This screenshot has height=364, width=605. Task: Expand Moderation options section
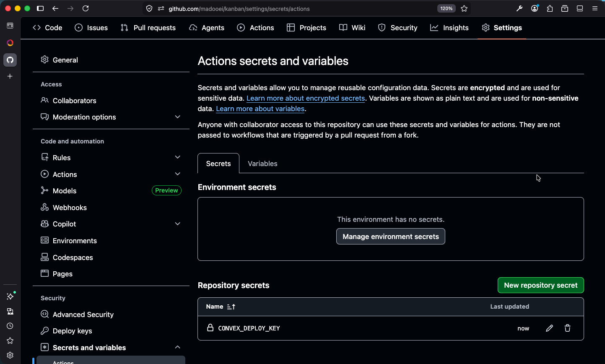pyautogui.click(x=177, y=117)
